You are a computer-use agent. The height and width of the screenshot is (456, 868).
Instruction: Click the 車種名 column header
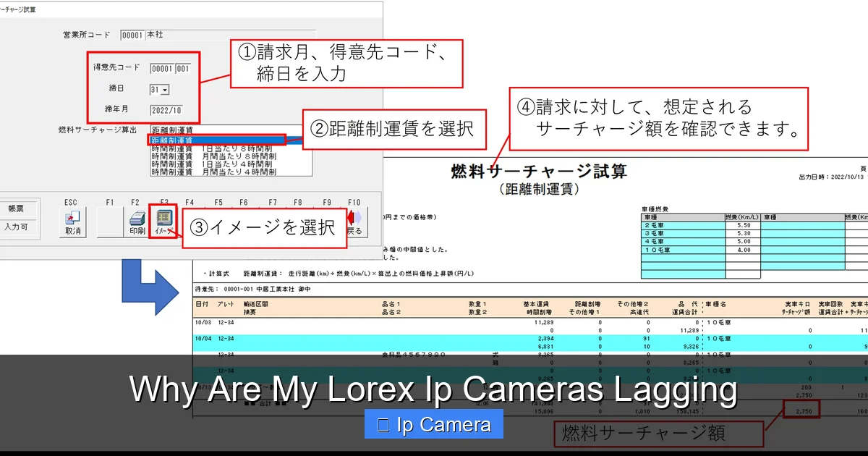[716, 304]
